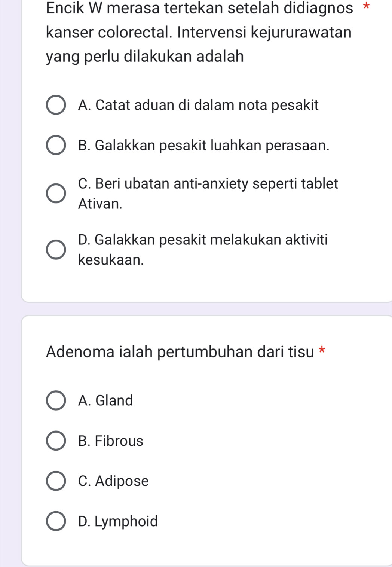Click the 'A. Gland' answer text
Image resolution: width=392 pixels, height=567 pixels.
click(x=105, y=400)
